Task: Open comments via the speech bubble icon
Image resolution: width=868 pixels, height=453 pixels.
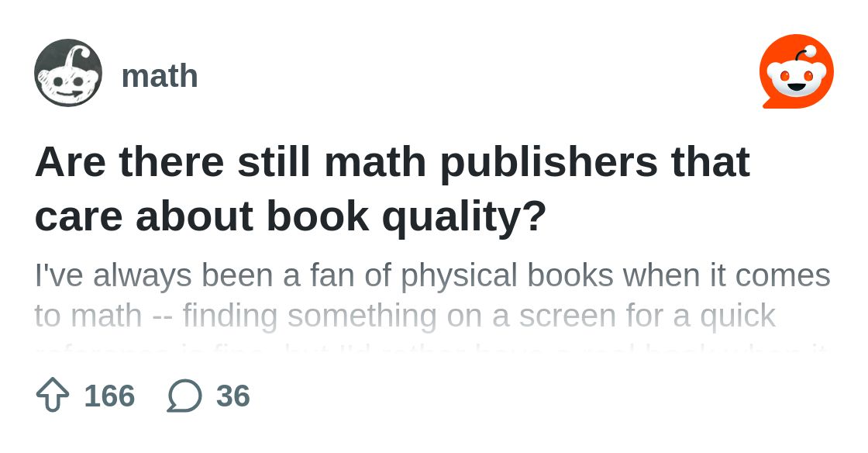Action: [184, 396]
